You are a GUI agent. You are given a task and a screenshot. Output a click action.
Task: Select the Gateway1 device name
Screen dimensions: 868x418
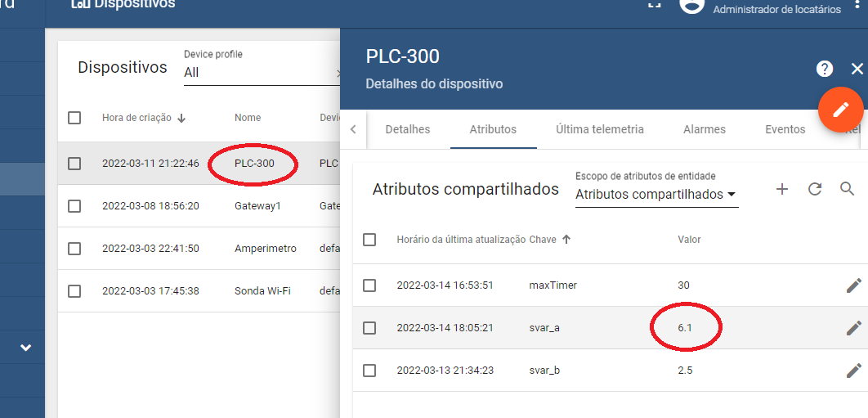258,206
